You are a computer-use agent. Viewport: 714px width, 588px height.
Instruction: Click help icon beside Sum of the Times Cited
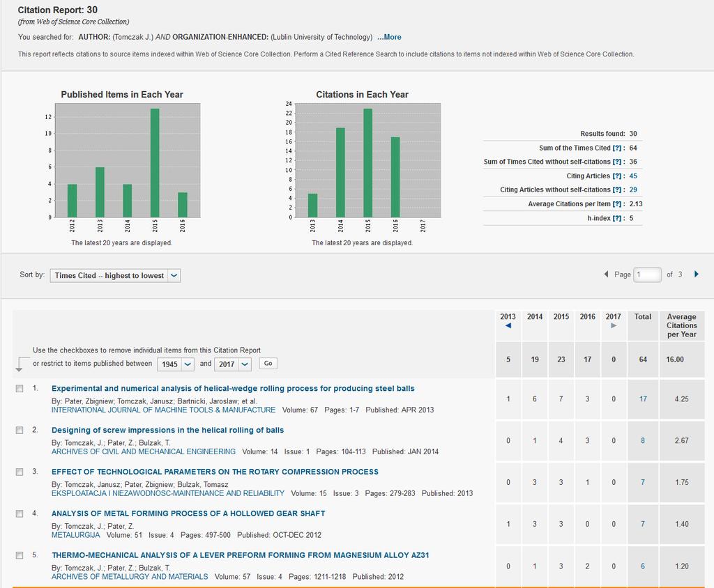(x=617, y=148)
